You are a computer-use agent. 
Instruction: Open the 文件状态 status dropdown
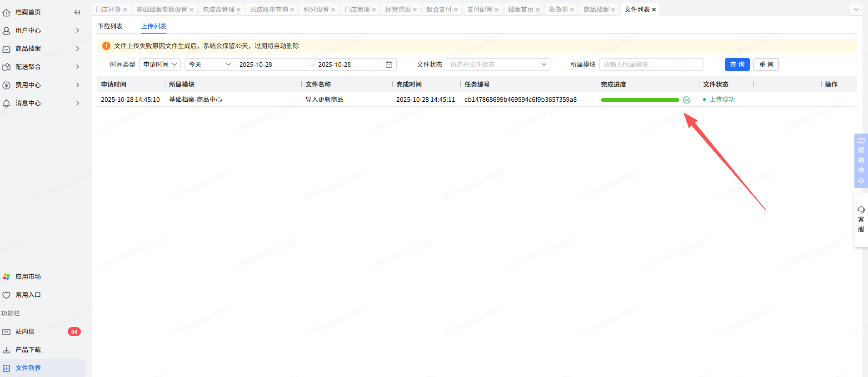[498, 64]
